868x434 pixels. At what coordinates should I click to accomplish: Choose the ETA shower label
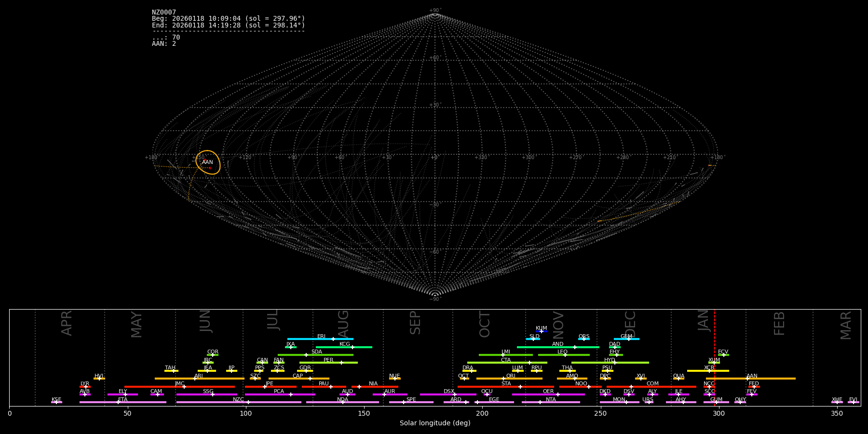123,400
